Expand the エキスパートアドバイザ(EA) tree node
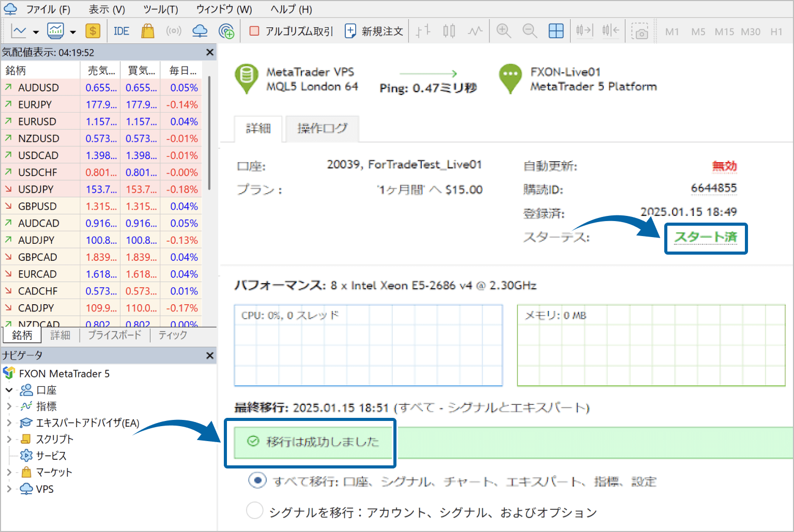794x532 pixels. [x=9, y=423]
